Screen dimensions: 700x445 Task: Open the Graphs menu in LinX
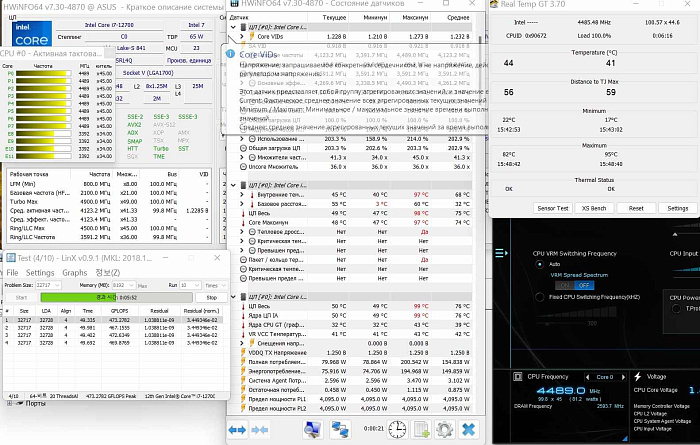pyautogui.click(x=75, y=272)
